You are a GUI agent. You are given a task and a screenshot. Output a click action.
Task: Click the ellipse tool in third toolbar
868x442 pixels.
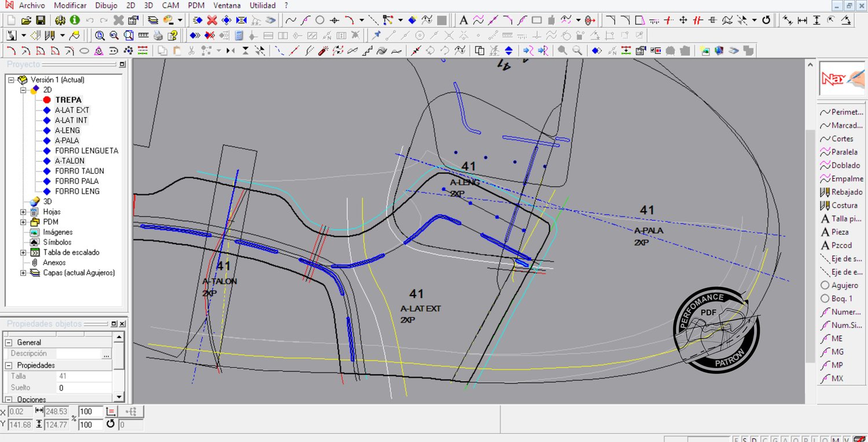tap(84, 51)
